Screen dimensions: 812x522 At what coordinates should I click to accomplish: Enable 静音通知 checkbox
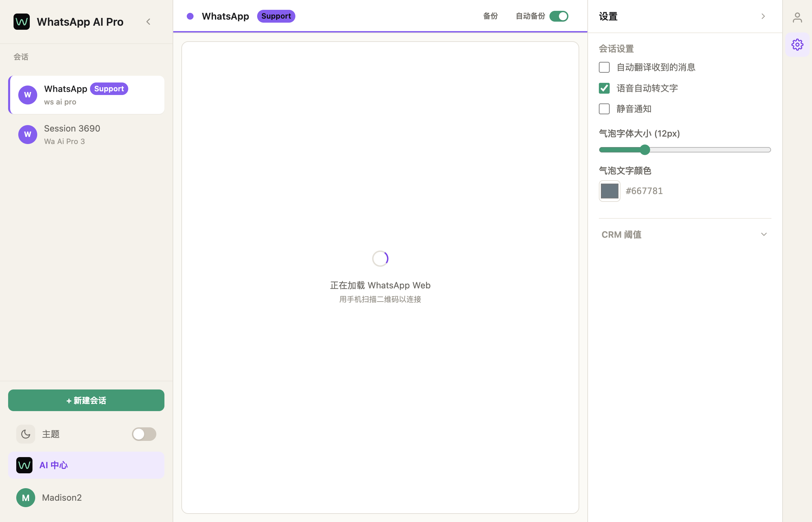pos(604,109)
